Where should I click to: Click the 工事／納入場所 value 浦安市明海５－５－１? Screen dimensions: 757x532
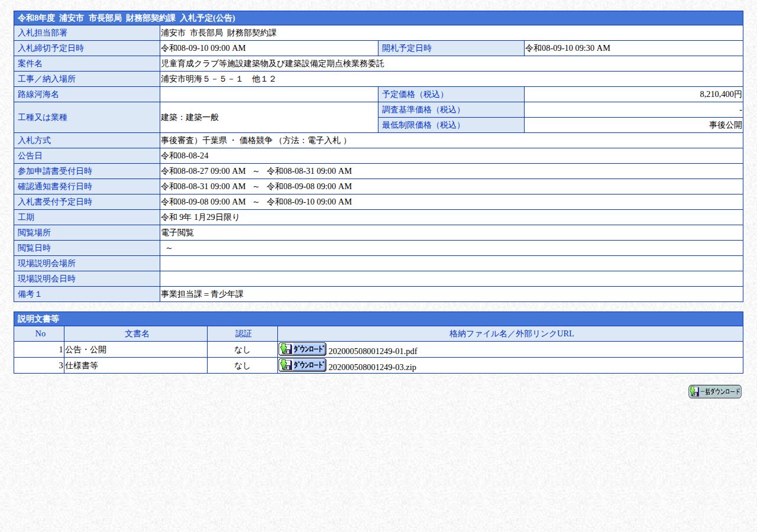tap(218, 79)
